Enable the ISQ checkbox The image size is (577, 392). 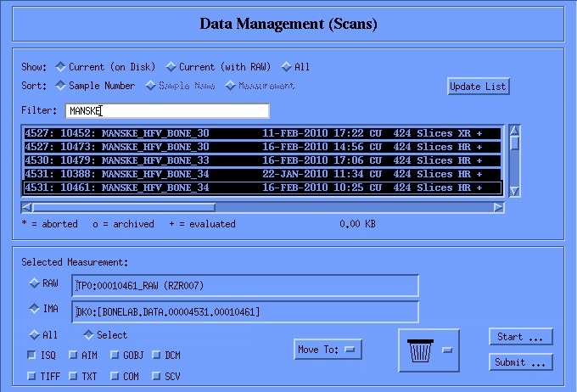pyautogui.click(x=31, y=355)
